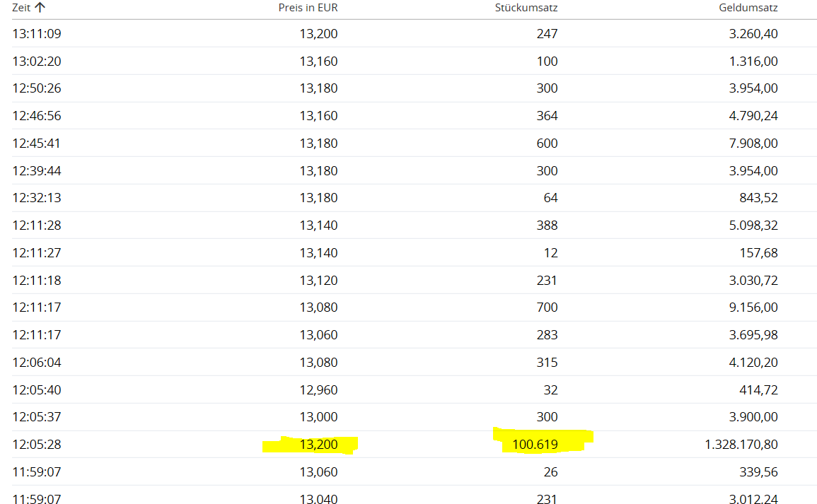Click the Stückumsatz column header
The image size is (817, 504).
click(526, 8)
